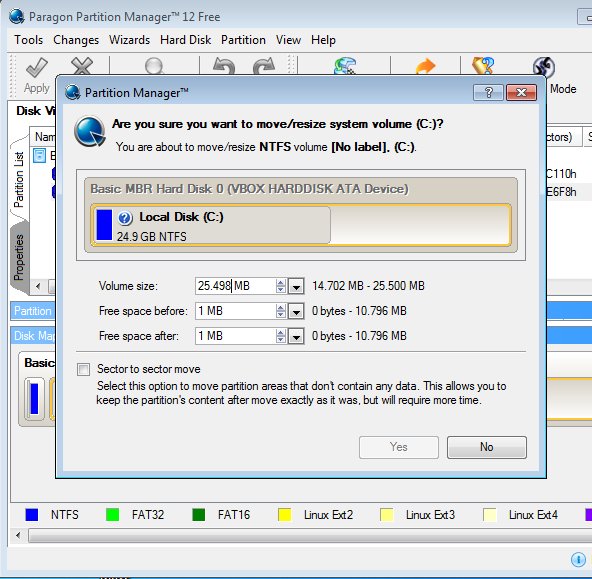
Task: Click the Yes button
Action: pyautogui.click(x=399, y=447)
